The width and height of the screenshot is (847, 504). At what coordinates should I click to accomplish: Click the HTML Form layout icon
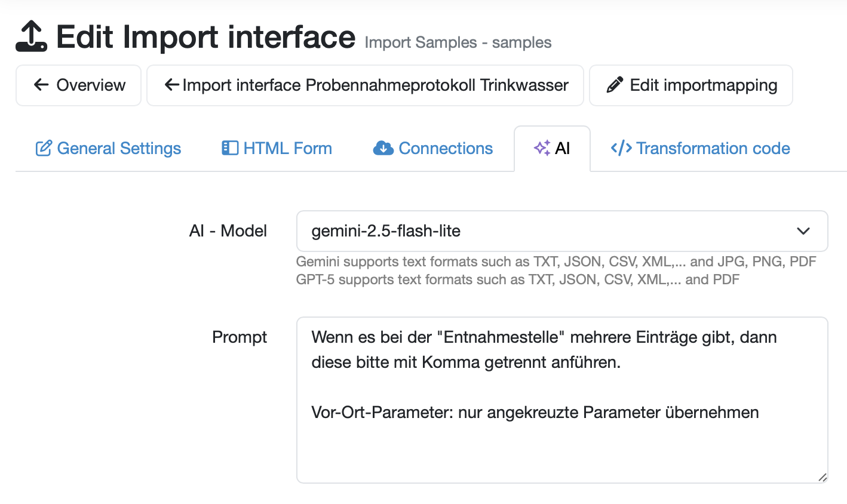point(229,148)
